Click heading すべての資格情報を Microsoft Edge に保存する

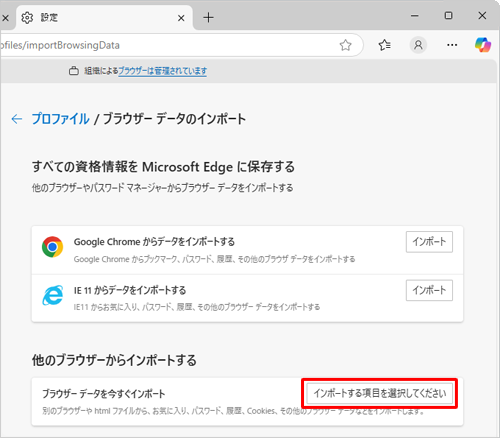coord(163,167)
